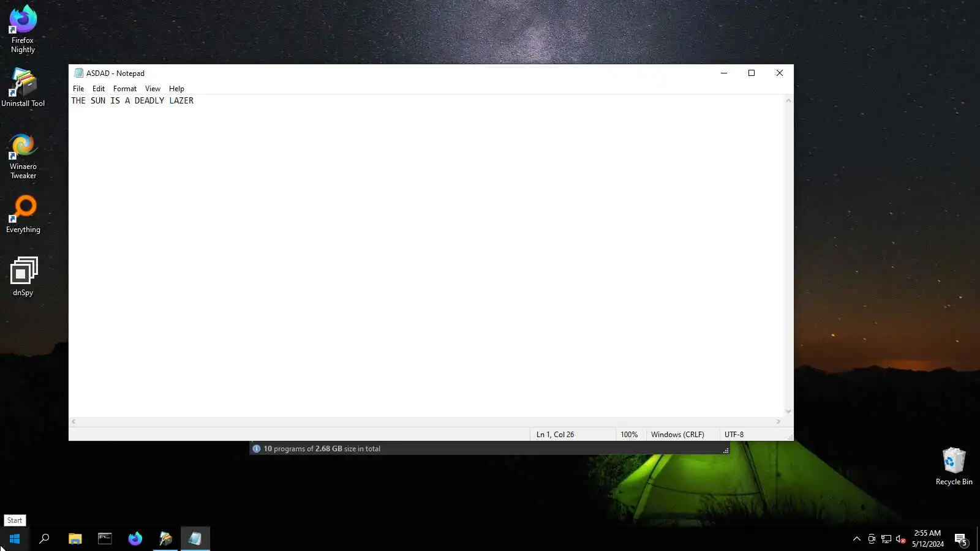Click the Windows (CRLF) status entry
Image resolution: width=980 pixels, height=551 pixels.
[x=677, y=435]
